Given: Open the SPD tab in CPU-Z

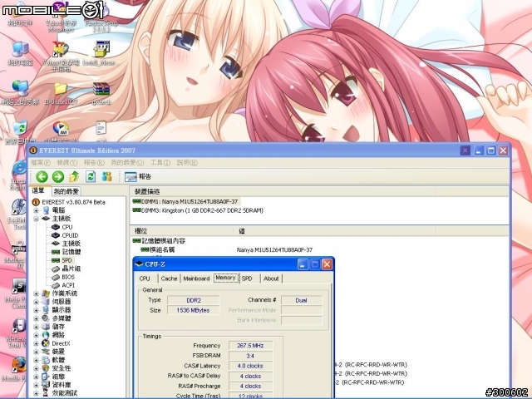Looking at the screenshot, I should 247,278.
